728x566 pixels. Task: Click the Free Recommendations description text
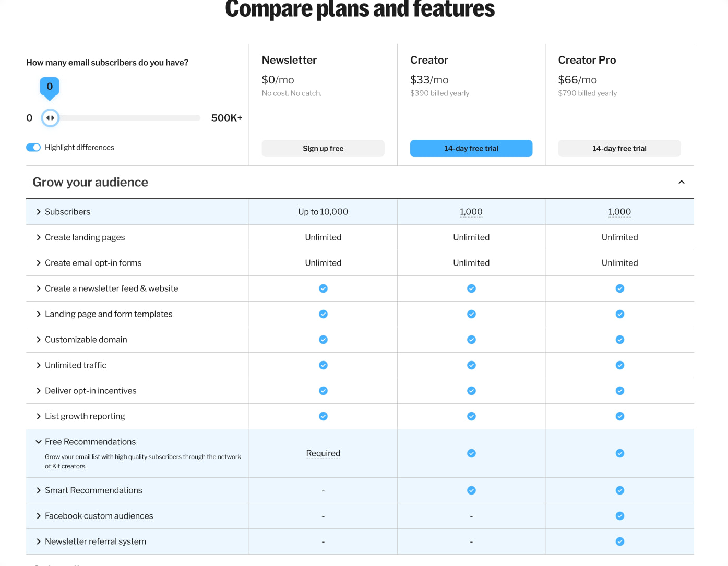coord(143,462)
